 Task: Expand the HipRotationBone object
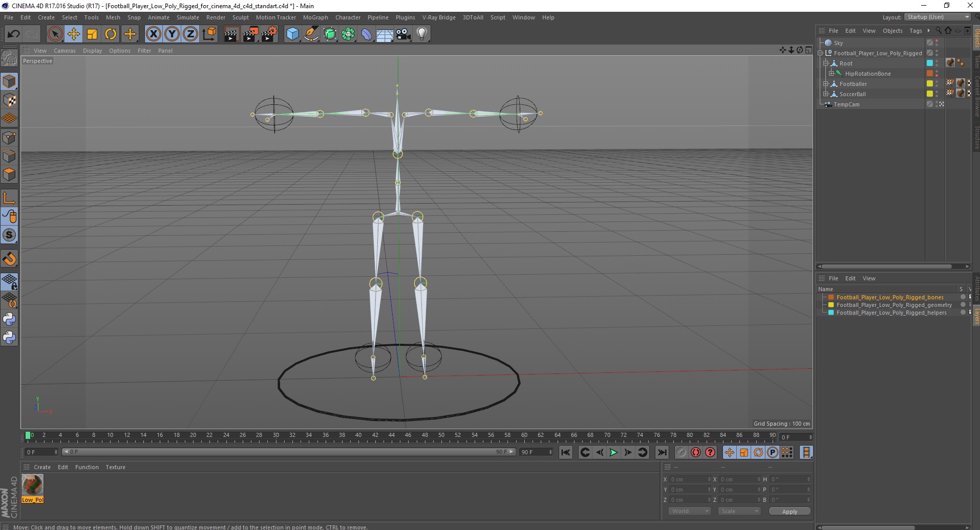point(831,74)
